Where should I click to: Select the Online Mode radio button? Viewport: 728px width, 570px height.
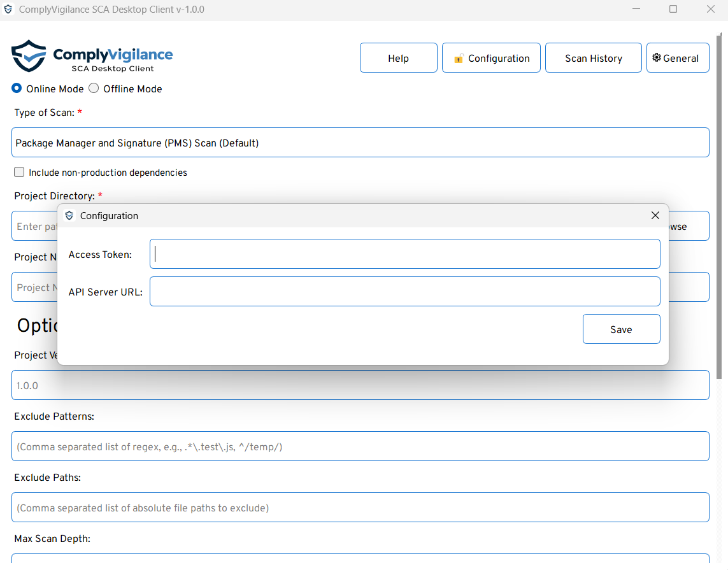tap(17, 89)
